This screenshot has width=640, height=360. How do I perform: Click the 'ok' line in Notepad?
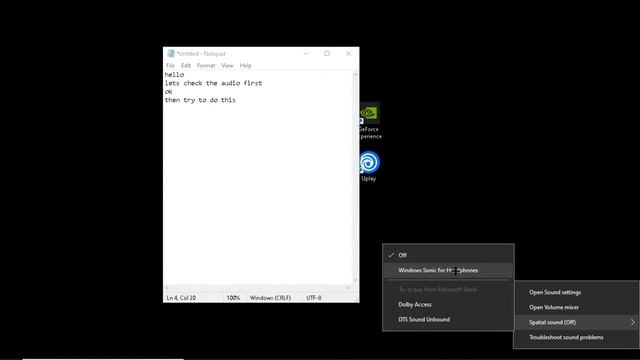(x=169, y=92)
